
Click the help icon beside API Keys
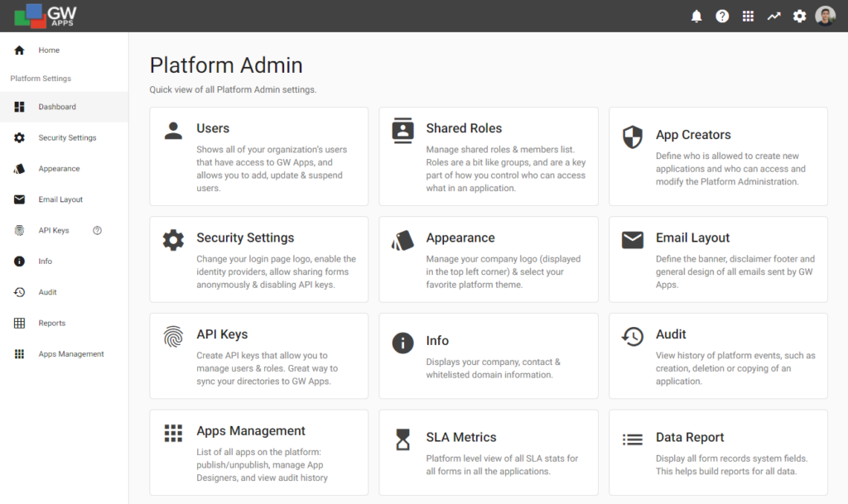click(x=98, y=230)
